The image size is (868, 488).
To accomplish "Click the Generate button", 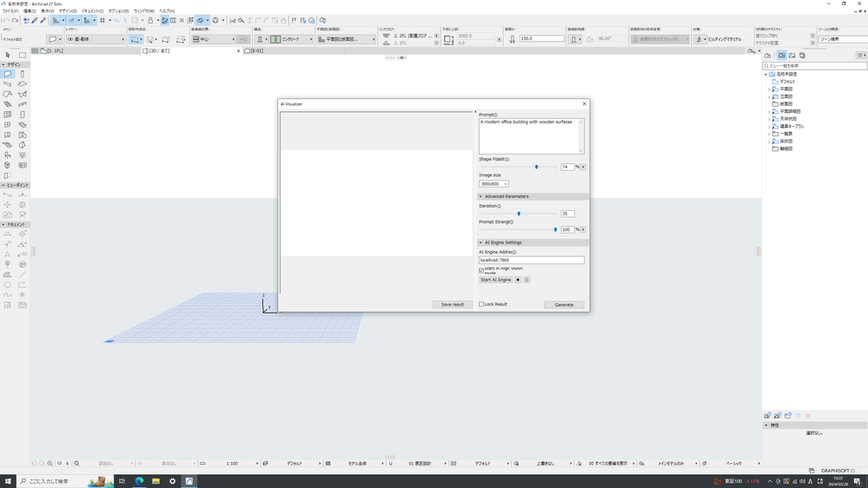I will [564, 305].
